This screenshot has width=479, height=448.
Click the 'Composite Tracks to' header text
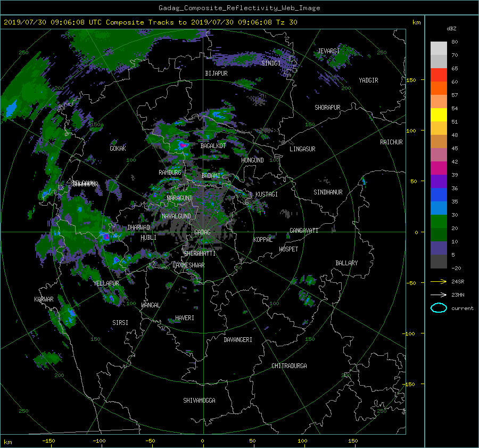146,22
